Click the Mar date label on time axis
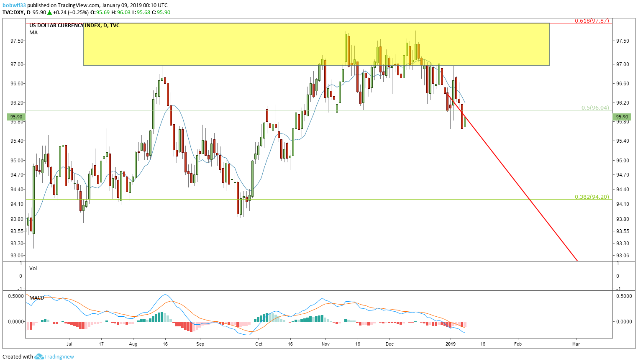638x364 pixels. tap(576, 344)
